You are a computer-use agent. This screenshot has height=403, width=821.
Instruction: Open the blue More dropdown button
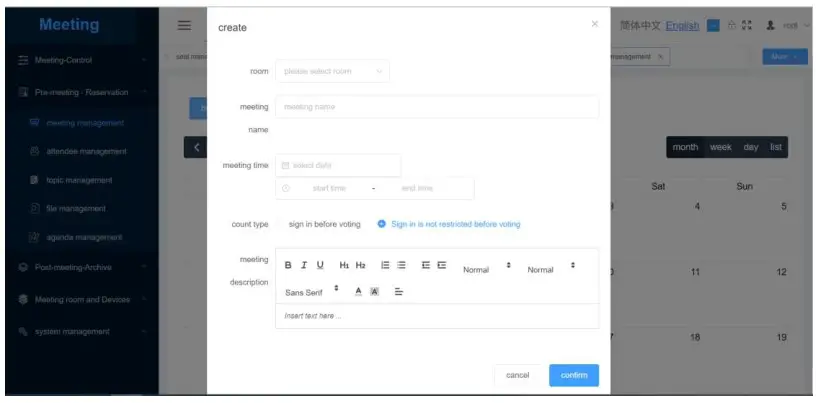coord(785,57)
